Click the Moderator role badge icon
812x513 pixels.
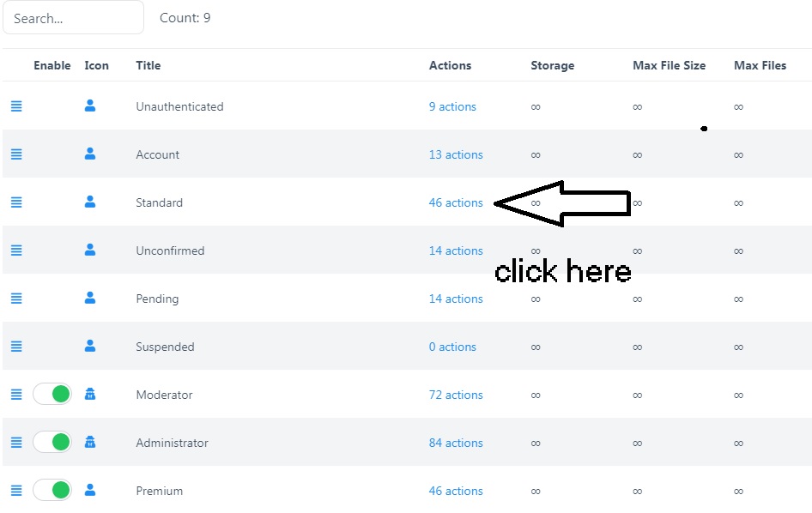coord(90,395)
